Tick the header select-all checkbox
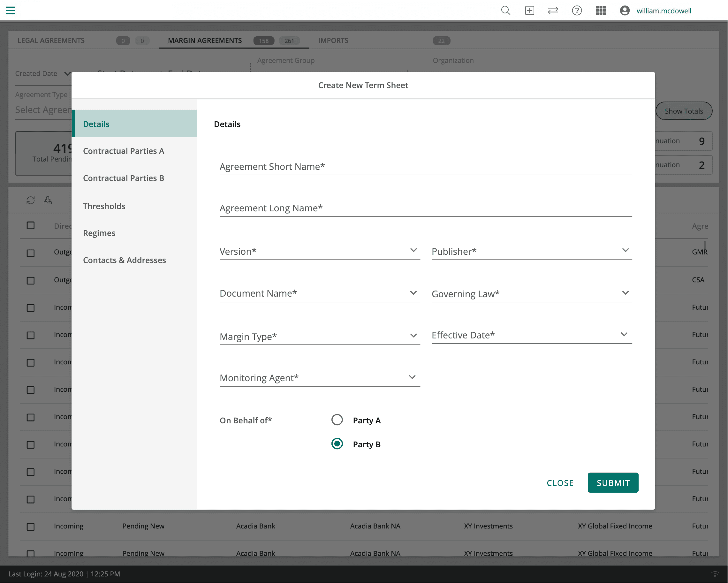The height and width of the screenshot is (583, 728). click(x=30, y=225)
